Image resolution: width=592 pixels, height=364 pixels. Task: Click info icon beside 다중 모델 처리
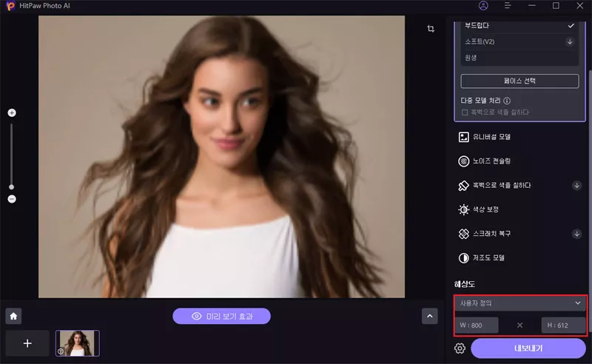[x=507, y=101]
